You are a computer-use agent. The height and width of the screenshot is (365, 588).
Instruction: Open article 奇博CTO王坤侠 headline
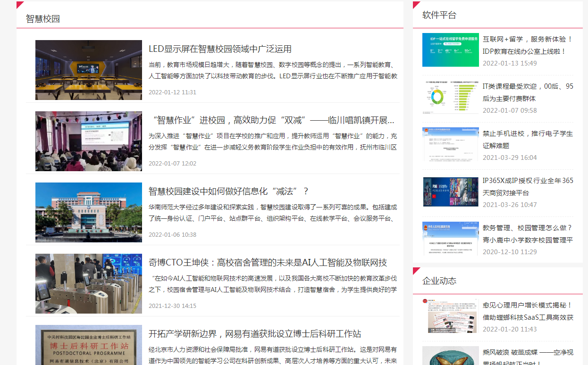(268, 262)
